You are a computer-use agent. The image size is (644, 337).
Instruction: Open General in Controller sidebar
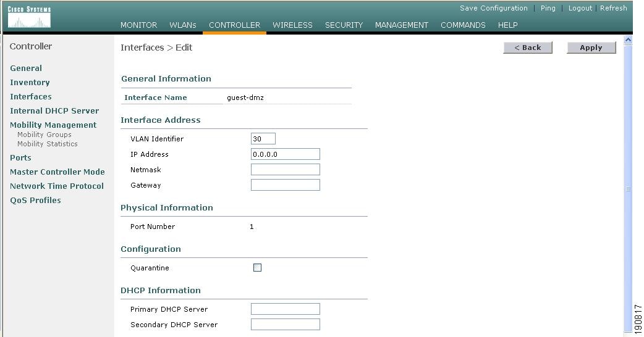(x=26, y=68)
